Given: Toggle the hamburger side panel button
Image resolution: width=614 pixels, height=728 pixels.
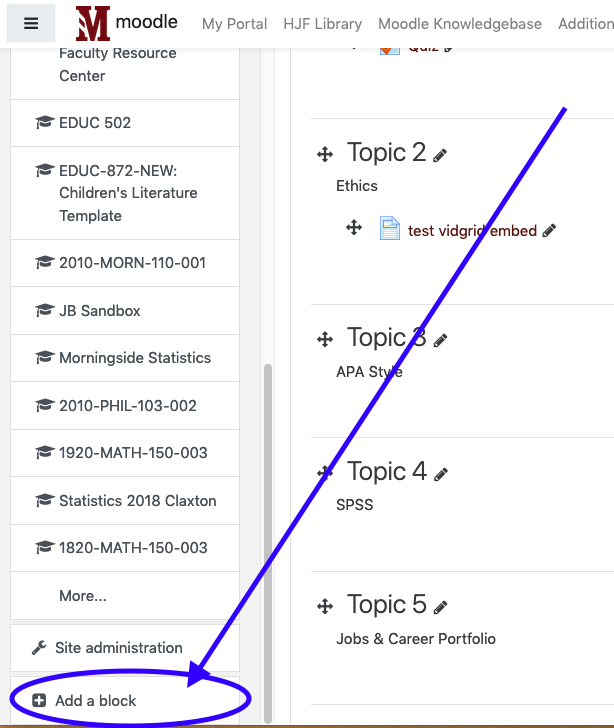Looking at the screenshot, I should [31, 23].
